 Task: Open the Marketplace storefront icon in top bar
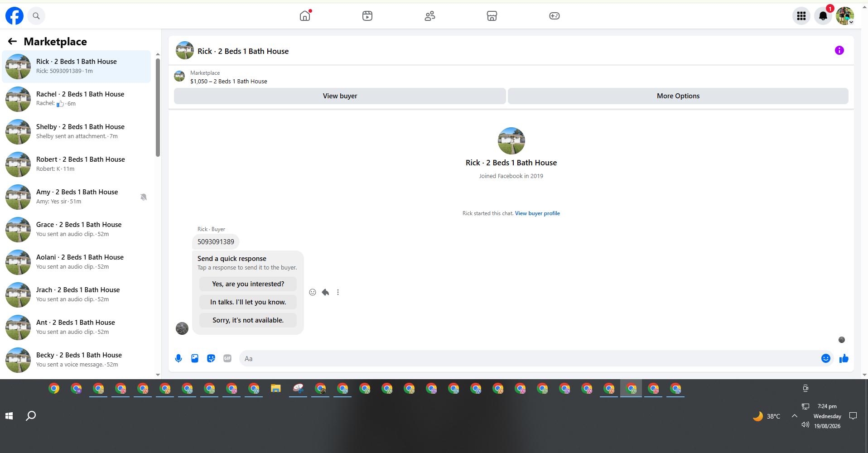(492, 16)
